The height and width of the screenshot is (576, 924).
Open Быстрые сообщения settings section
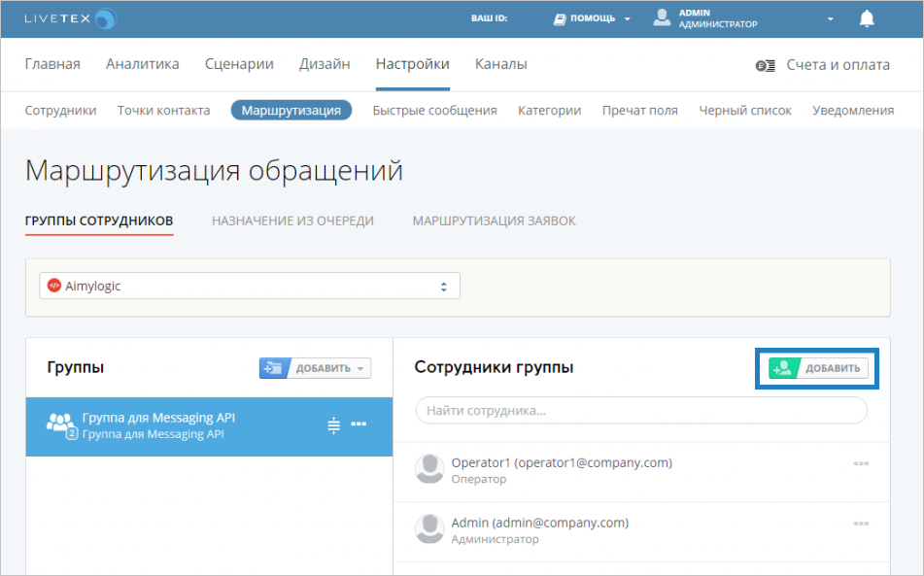434,110
